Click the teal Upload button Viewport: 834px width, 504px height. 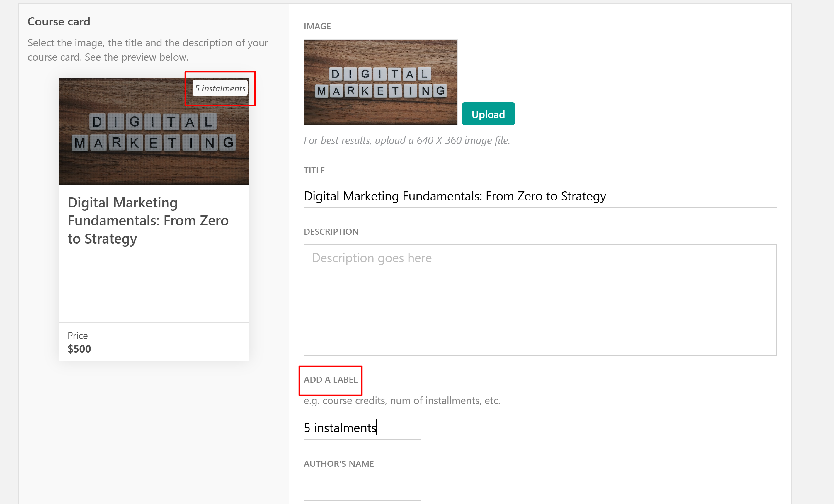488,114
